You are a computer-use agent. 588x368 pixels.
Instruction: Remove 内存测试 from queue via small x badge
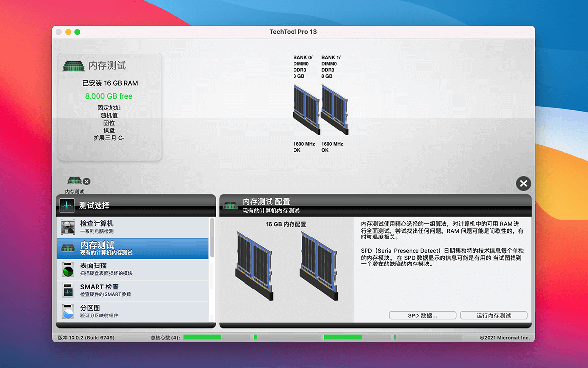87,181
